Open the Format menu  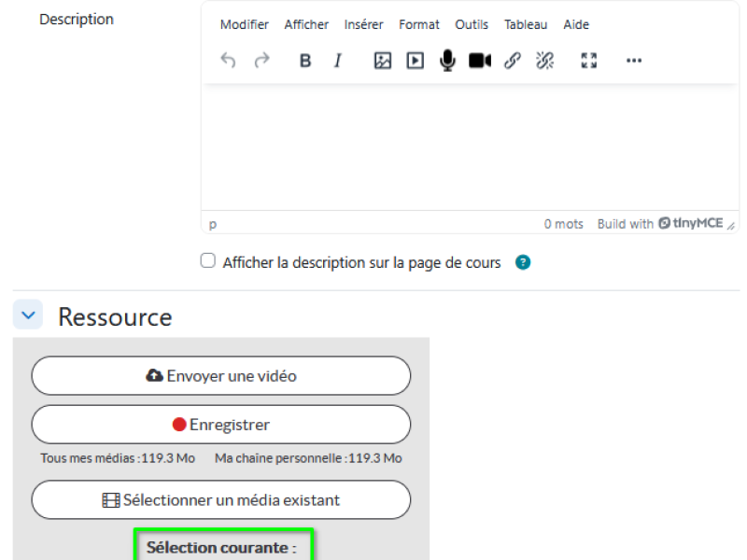(418, 24)
